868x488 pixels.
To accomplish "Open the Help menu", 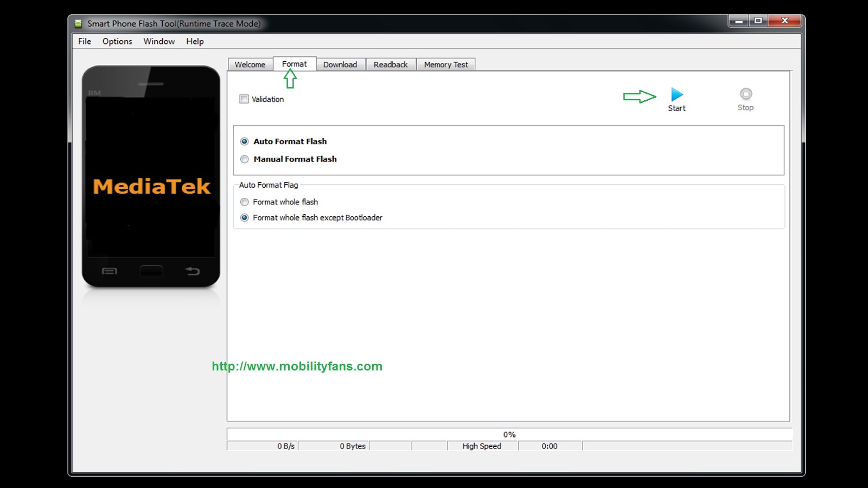I will [x=195, y=41].
